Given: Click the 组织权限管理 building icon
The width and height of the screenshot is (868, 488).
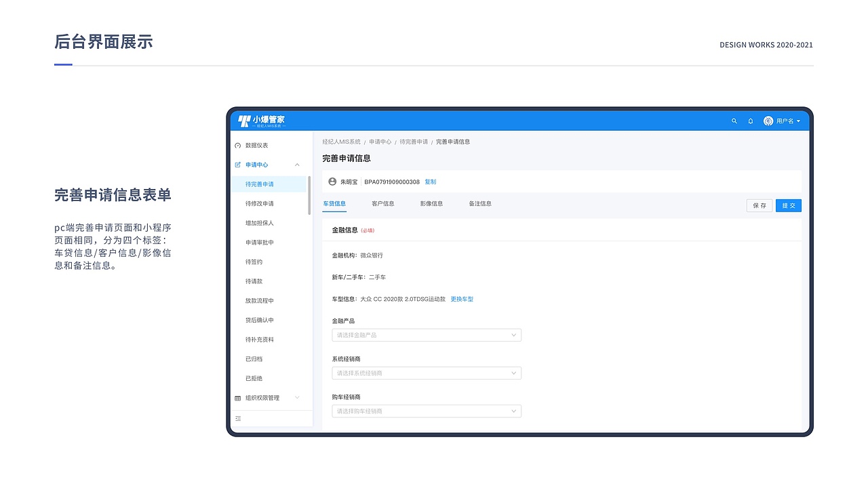Looking at the screenshot, I should (238, 398).
